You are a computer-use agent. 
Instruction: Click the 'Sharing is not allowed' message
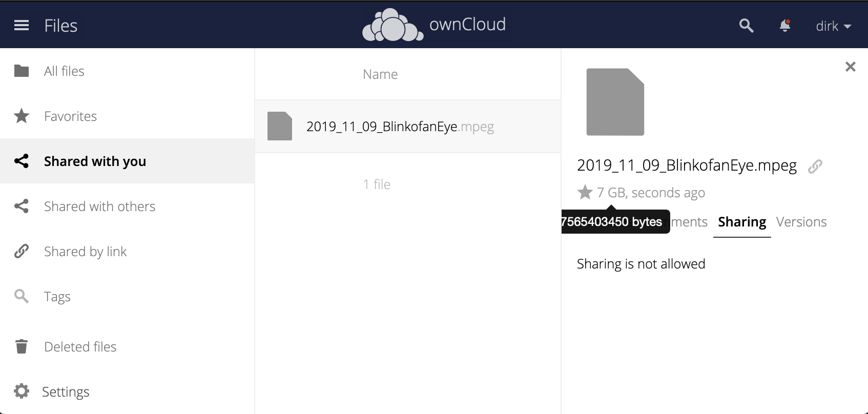click(x=641, y=264)
